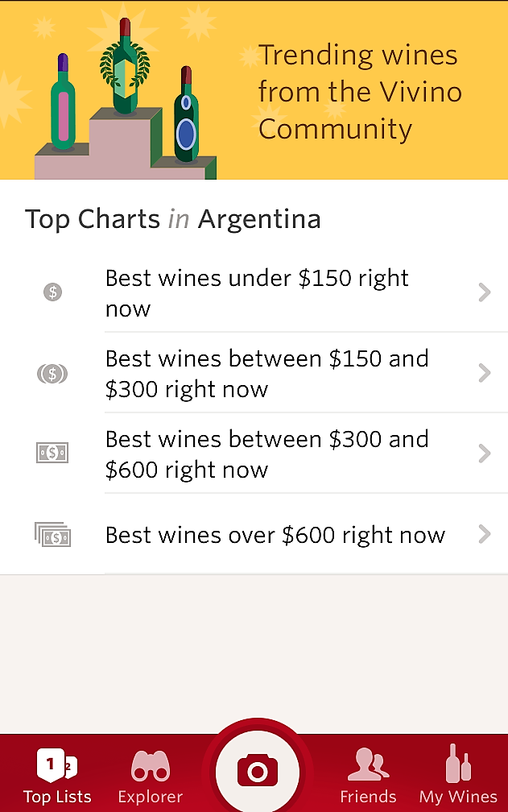508x812 pixels.
Task: Open Best wines over $600 right now
Action: [275, 535]
